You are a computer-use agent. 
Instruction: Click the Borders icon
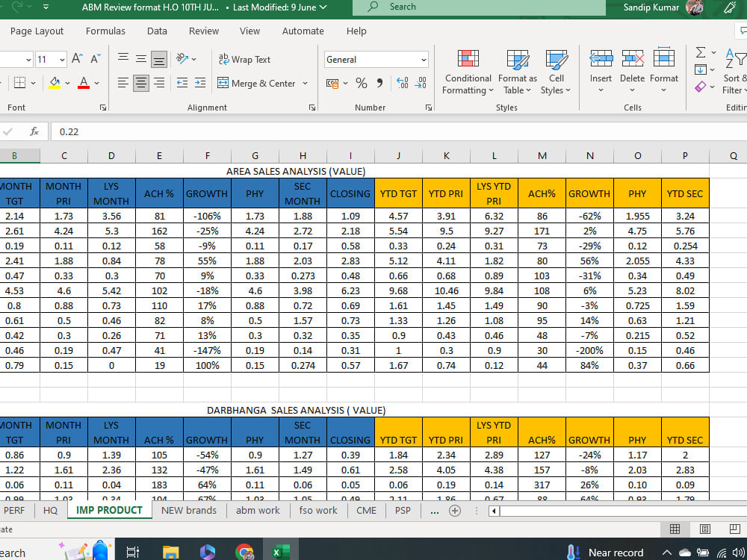(x=19, y=84)
